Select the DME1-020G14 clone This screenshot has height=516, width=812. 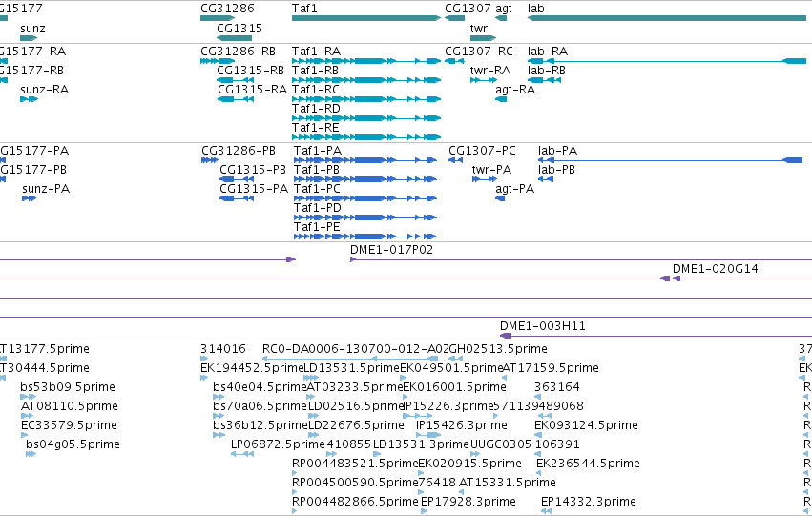(742, 279)
